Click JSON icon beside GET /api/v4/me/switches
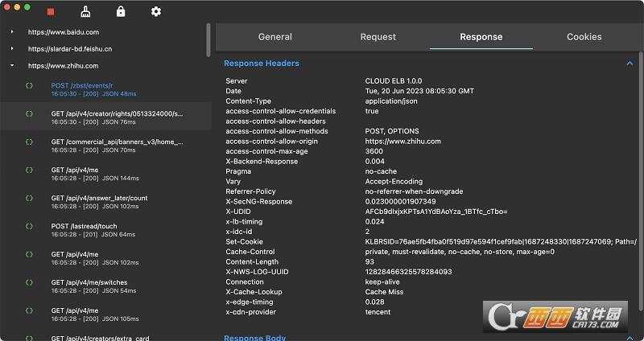644x341 pixels. point(29,282)
